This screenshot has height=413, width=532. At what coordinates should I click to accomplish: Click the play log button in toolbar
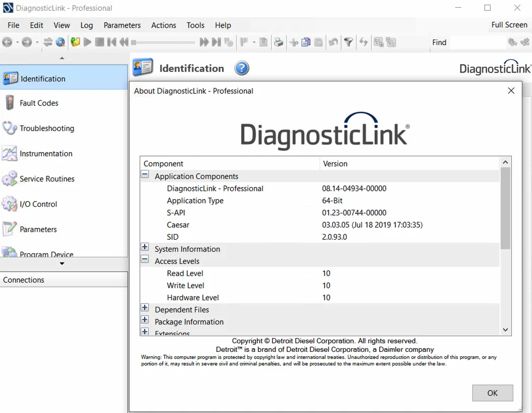point(87,42)
